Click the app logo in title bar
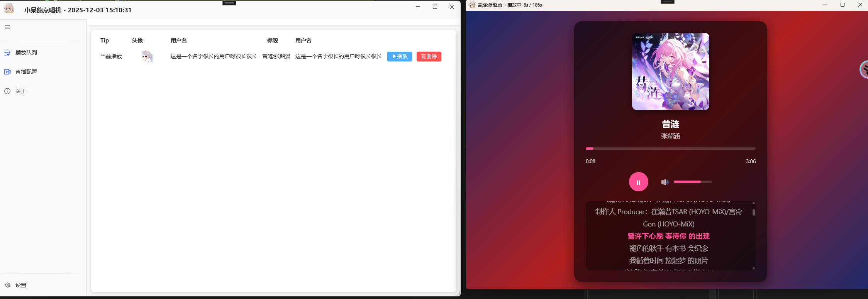868x299 pixels. pos(9,9)
